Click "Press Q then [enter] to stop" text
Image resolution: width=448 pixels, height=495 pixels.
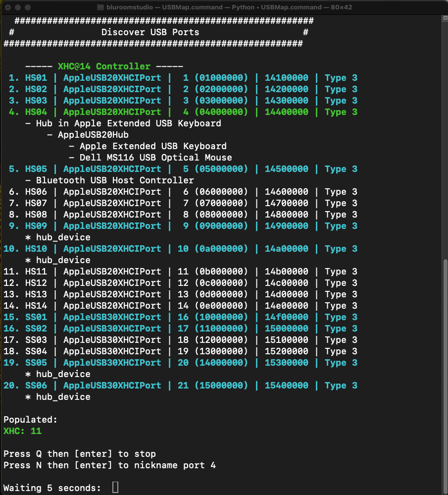pos(79,454)
